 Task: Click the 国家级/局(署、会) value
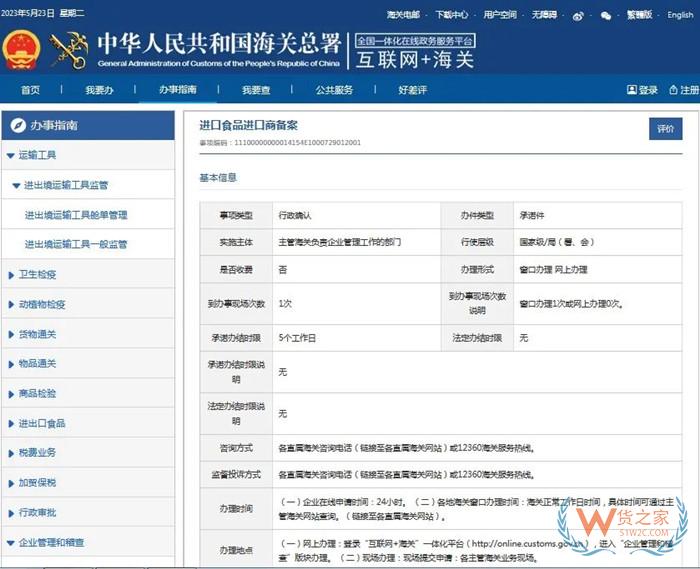[557, 242]
